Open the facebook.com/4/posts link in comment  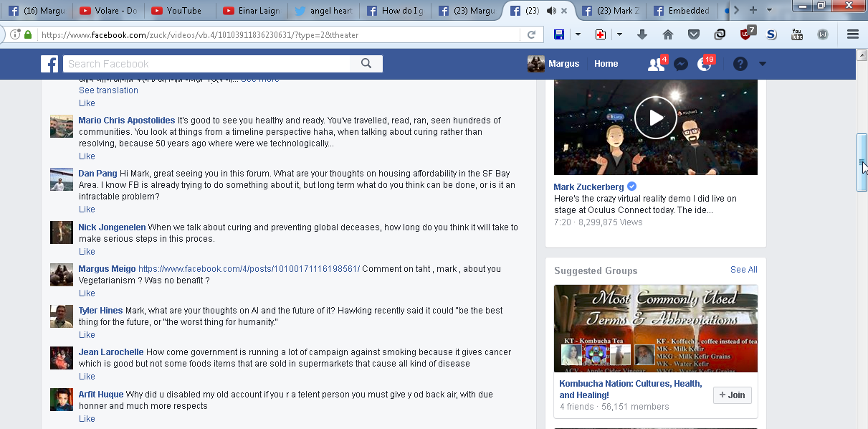(249, 269)
